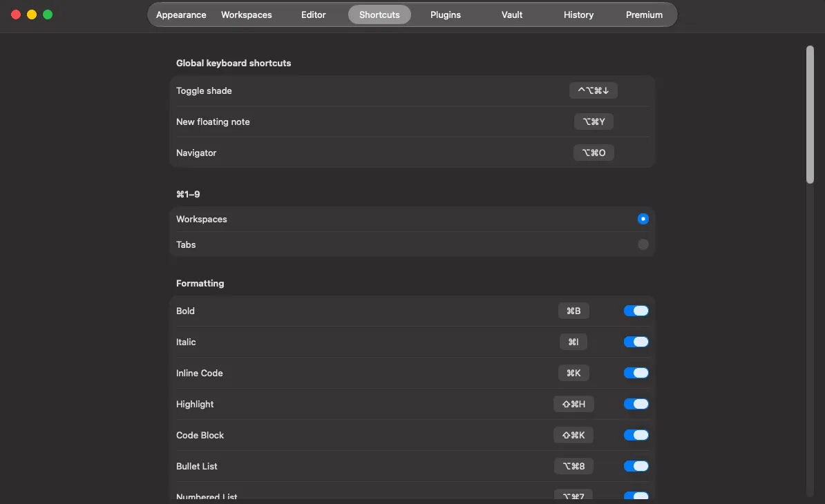
Task: Open the Premium tab
Action: (644, 14)
